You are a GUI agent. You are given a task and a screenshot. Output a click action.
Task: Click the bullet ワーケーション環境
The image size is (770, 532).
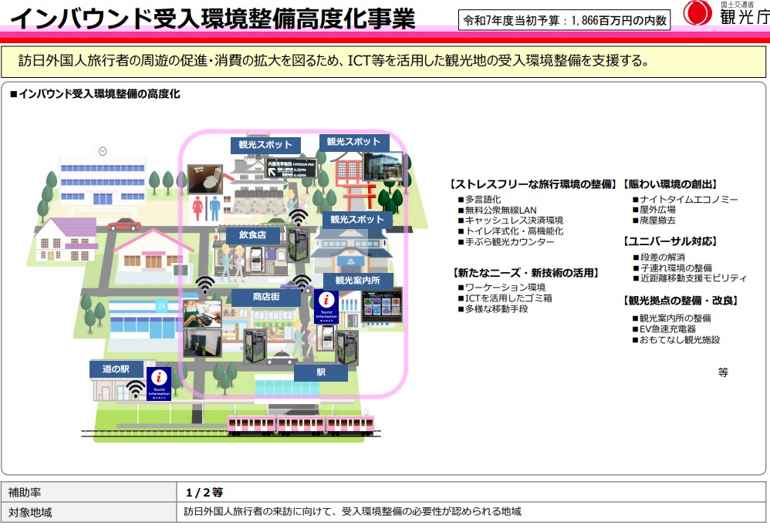click(502, 287)
